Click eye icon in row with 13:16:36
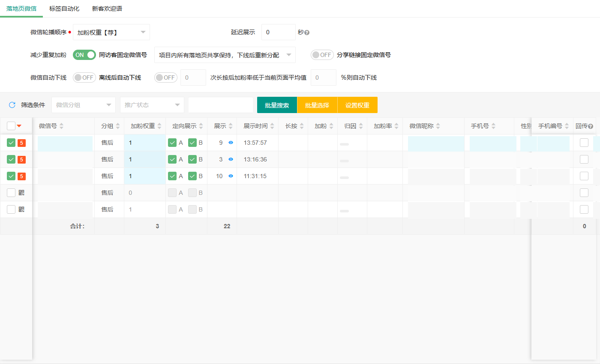 pos(231,159)
